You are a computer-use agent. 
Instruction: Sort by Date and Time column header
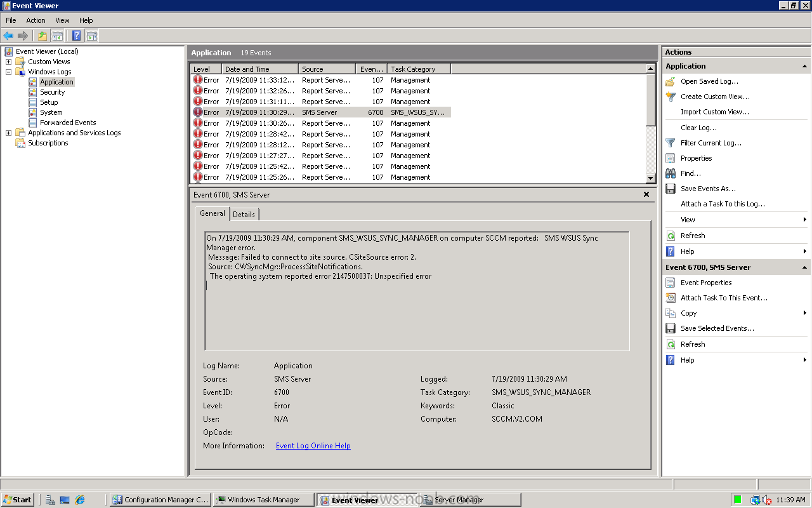pyautogui.click(x=260, y=69)
